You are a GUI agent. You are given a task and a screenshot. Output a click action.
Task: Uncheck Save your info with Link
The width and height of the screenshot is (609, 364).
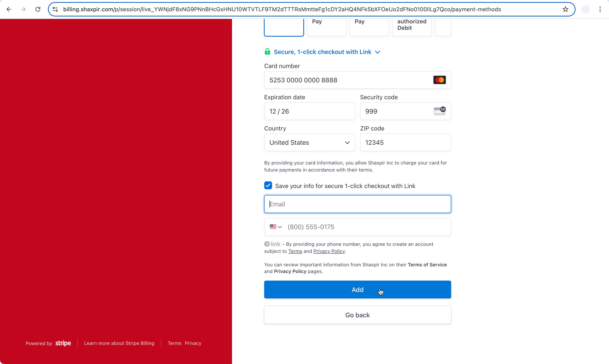pyautogui.click(x=268, y=185)
